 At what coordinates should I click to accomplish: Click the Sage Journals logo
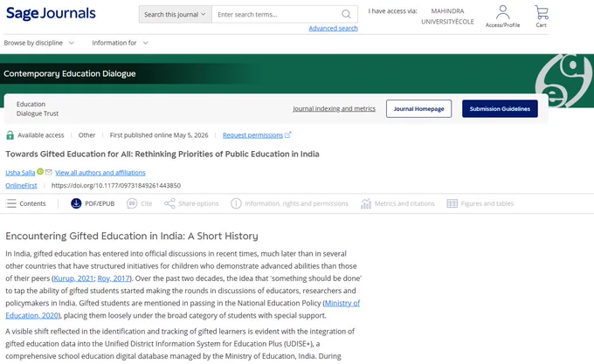tap(51, 14)
